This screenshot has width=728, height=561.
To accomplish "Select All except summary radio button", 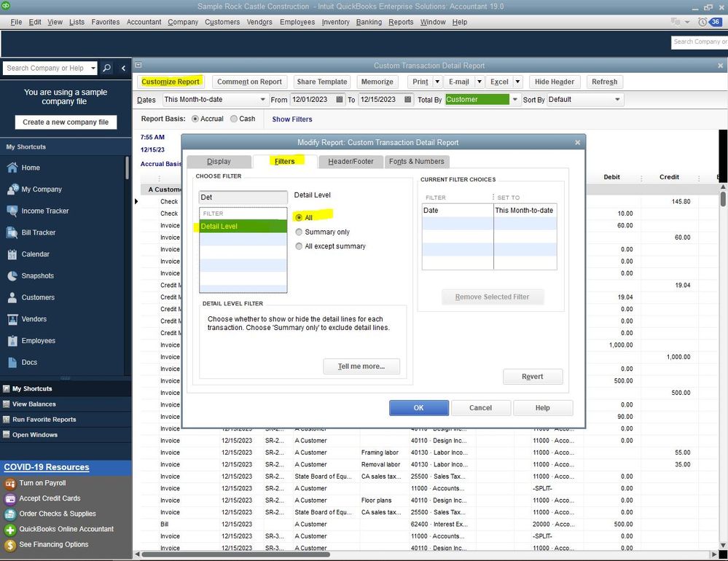I will coord(299,246).
